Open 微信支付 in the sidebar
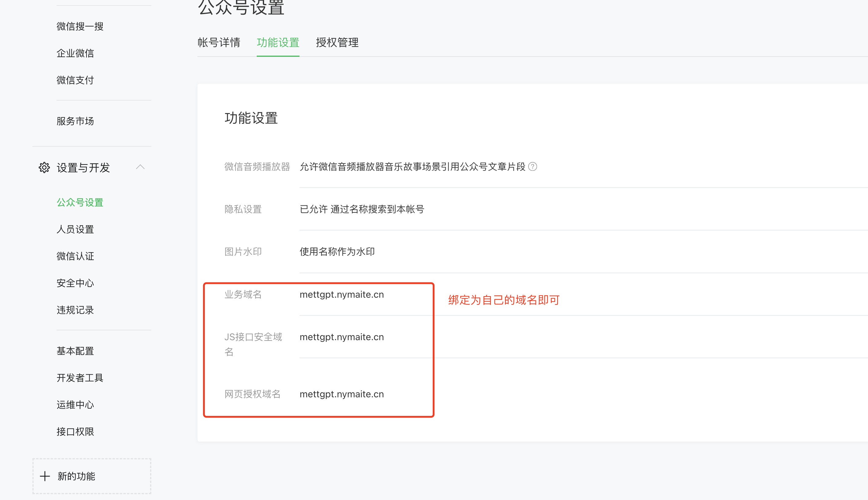868x500 pixels. pos(75,80)
